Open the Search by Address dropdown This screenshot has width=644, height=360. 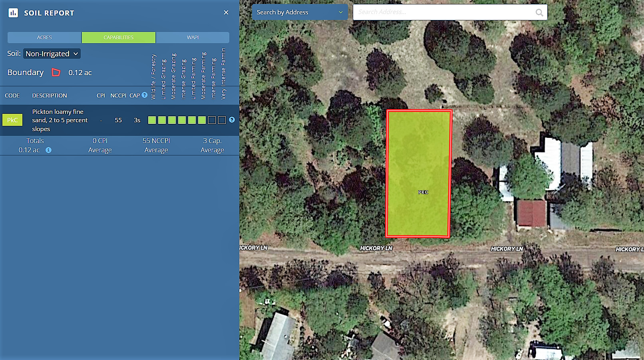coord(300,12)
